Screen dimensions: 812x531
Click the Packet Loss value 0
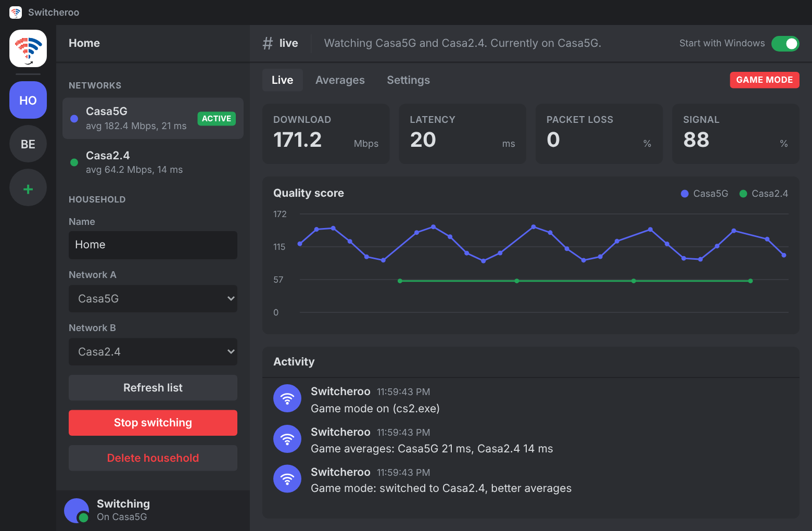(x=553, y=140)
